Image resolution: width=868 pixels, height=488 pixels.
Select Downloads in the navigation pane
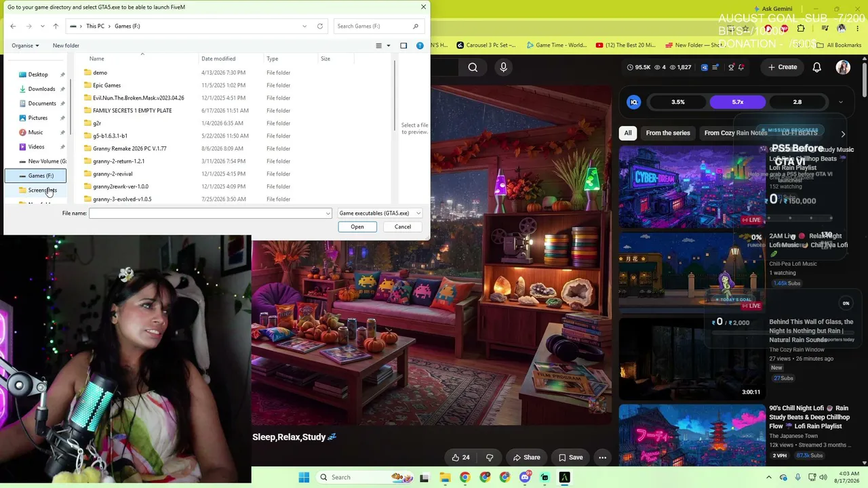41,89
